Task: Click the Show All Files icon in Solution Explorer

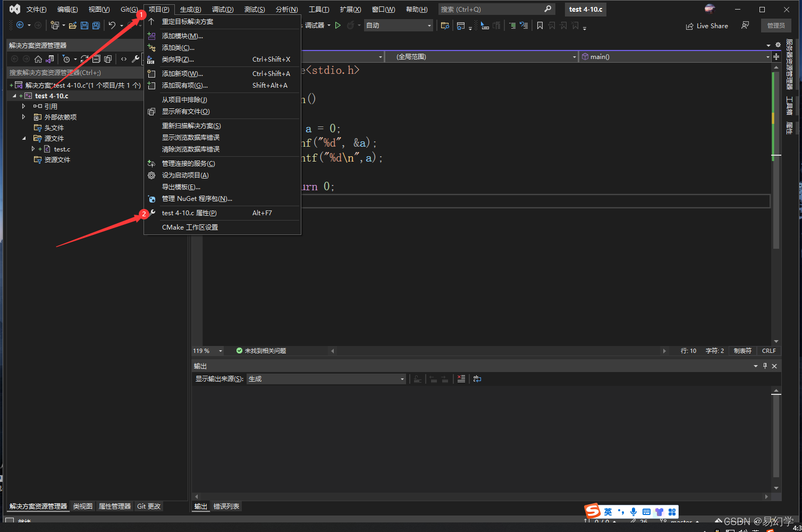Action: 108,59
